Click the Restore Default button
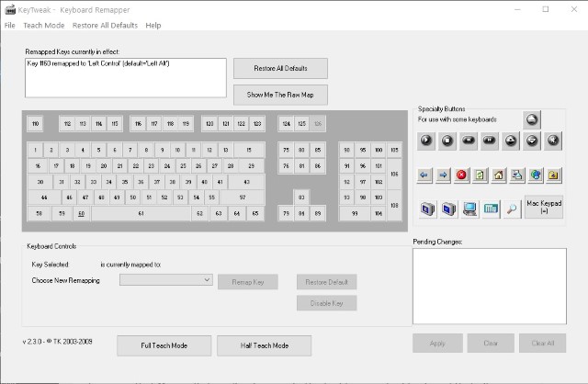Viewport: 588px width, 384px height. (x=327, y=282)
